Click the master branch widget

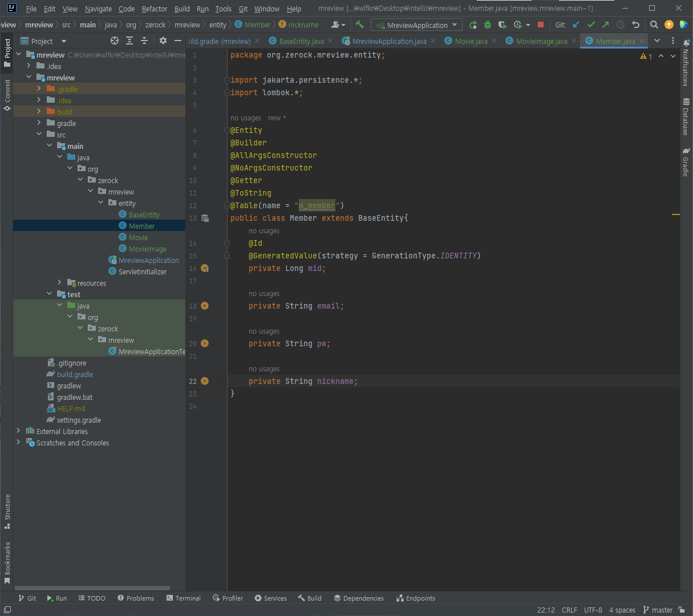pos(658,610)
